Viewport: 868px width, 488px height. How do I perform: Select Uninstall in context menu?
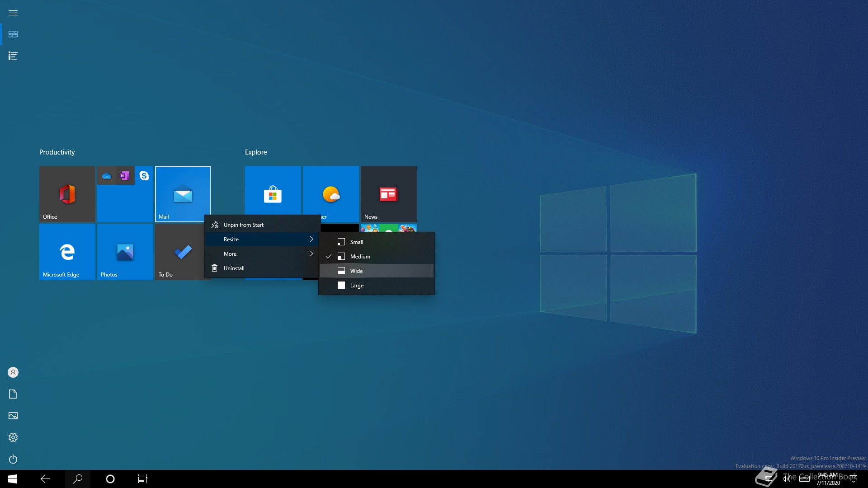tap(263, 268)
